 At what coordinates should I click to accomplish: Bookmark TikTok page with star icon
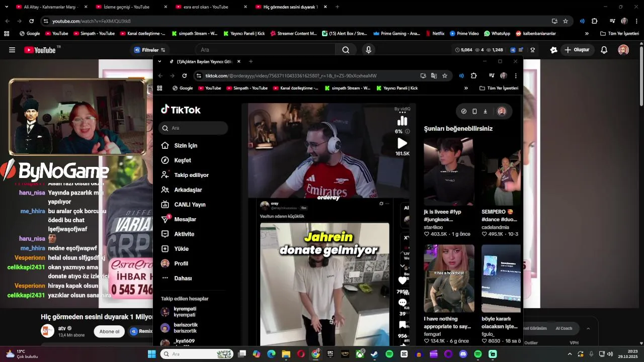[x=445, y=76]
